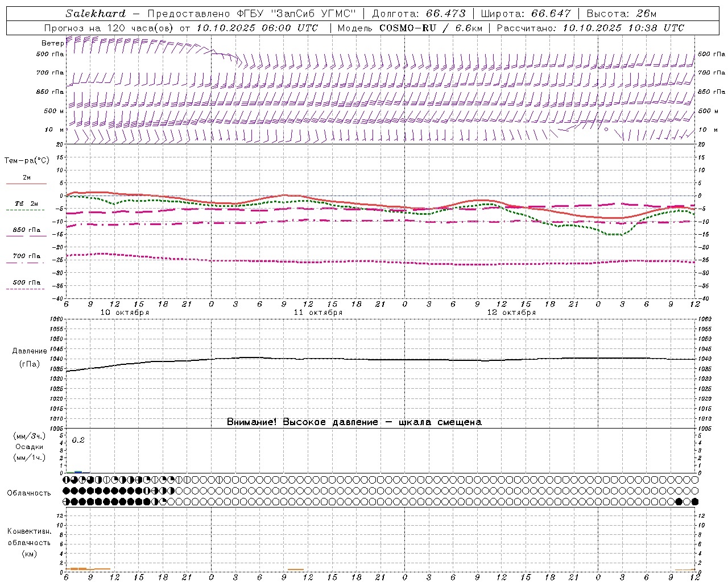
Task: Click the 850 гПа temperature legend line
Action: click(x=26, y=236)
